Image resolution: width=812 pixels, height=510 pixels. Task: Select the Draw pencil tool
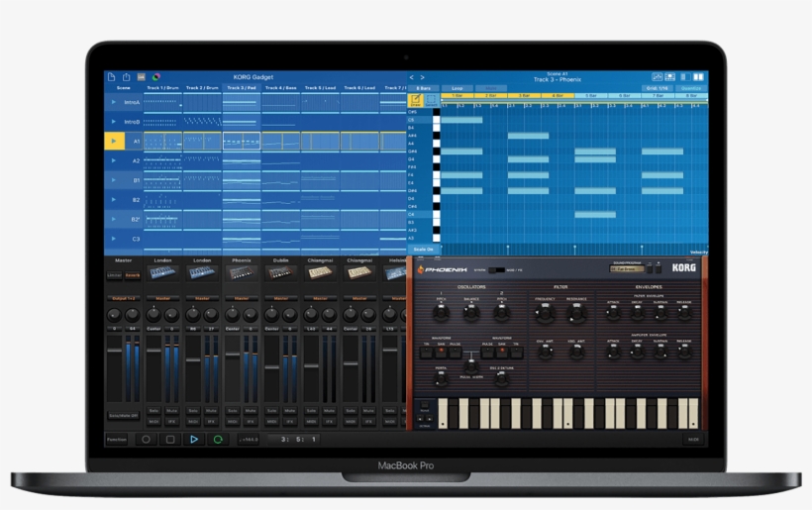pyautogui.click(x=415, y=100)
